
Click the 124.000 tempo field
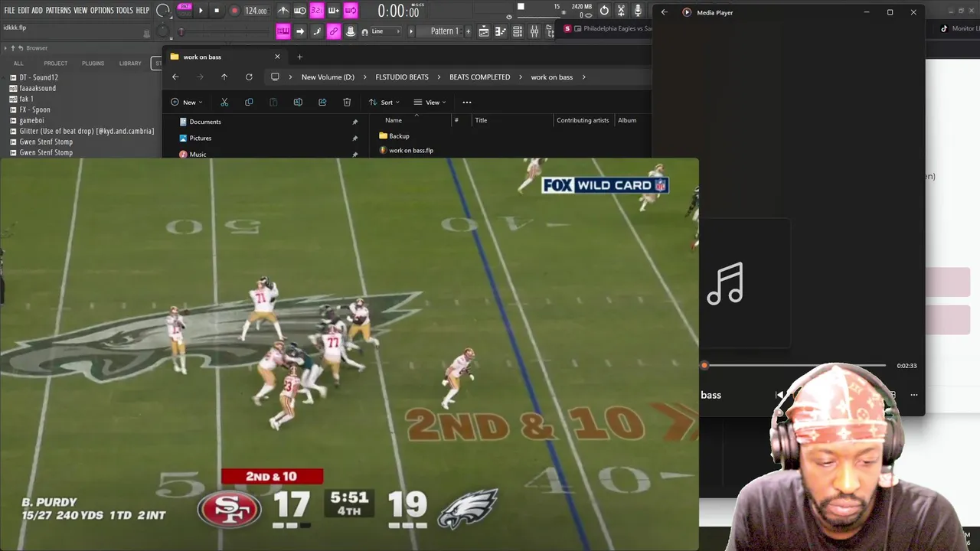click(256, 11)
